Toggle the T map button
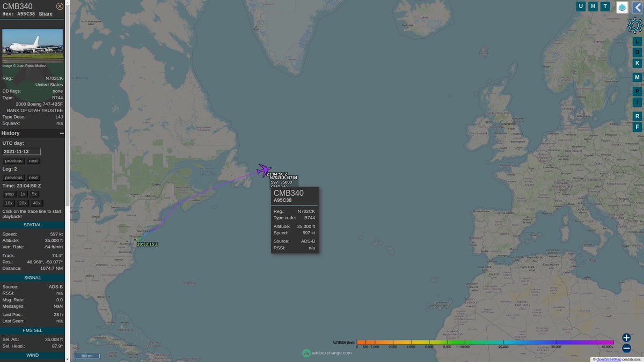This screenshot has height=362, width=644. click(x=605, y=6)
